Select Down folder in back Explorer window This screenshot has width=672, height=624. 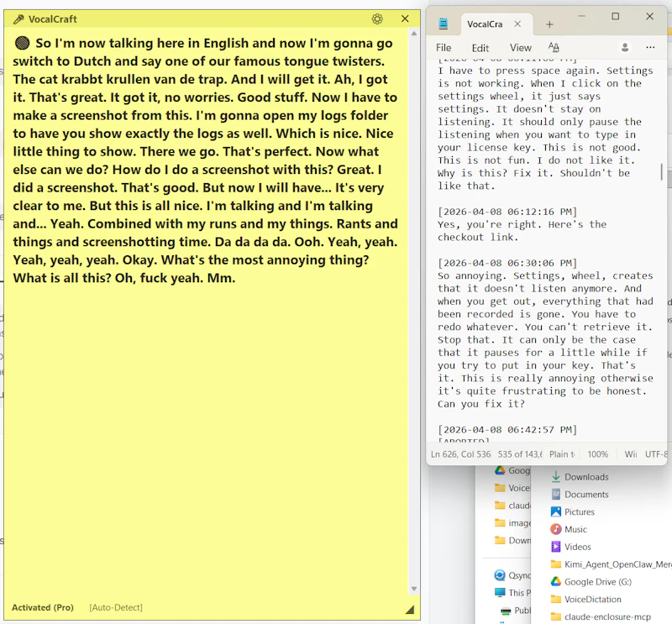click(519, 540)
